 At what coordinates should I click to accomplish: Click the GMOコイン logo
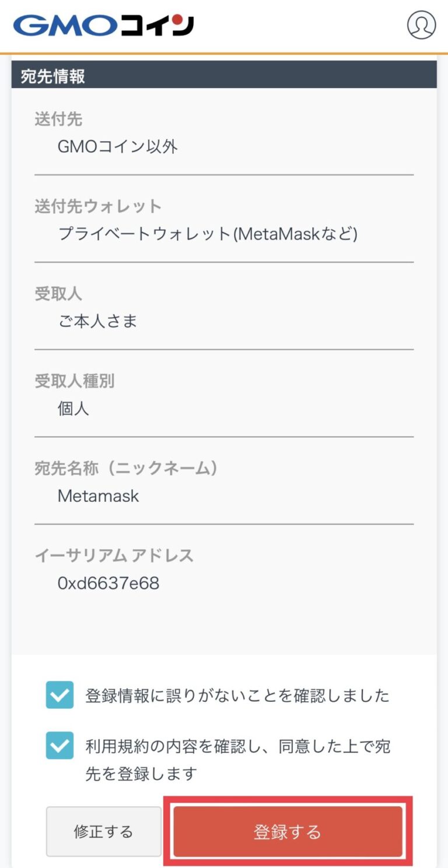click(x=102, y=26)
